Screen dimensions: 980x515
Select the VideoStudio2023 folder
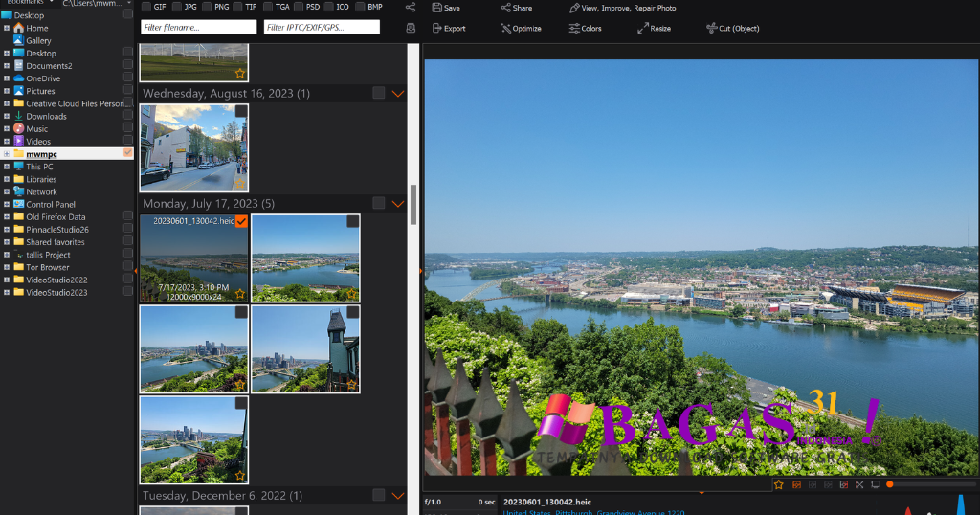pyautogui.click(x=56, y=292)
